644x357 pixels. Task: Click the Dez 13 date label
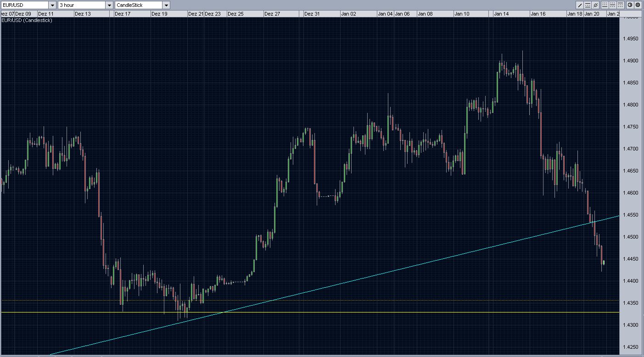click(83, 14)
